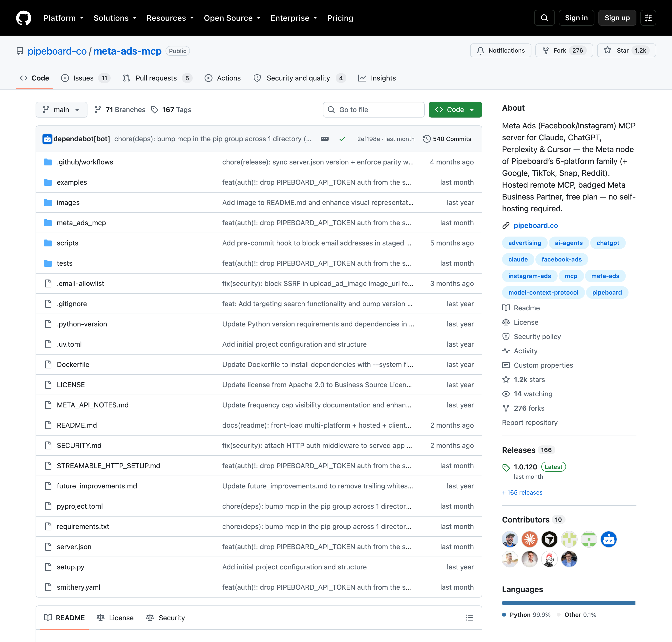Viewport: 672px width, 642px height.
Task: Expand the Platform menu
Action: [63, 18]
